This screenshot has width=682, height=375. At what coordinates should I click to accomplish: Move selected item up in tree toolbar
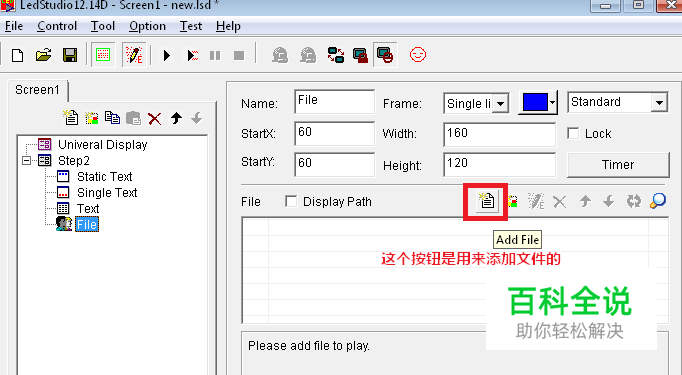click(176, 118)
